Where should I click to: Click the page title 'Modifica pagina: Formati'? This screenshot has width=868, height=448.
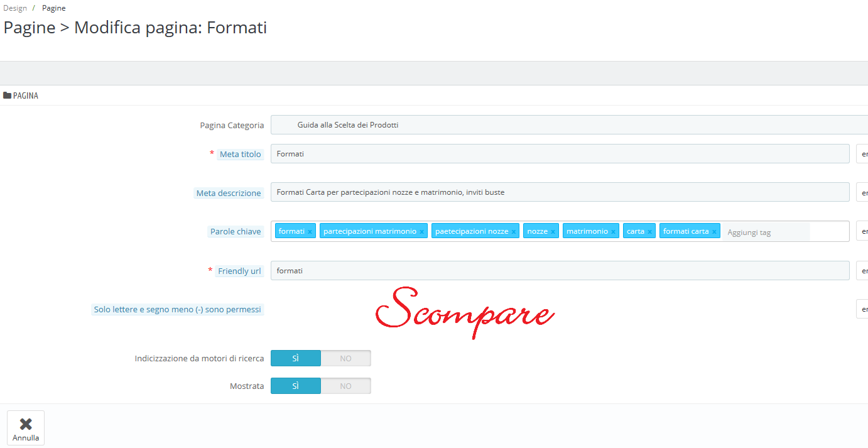coord(171,28)
